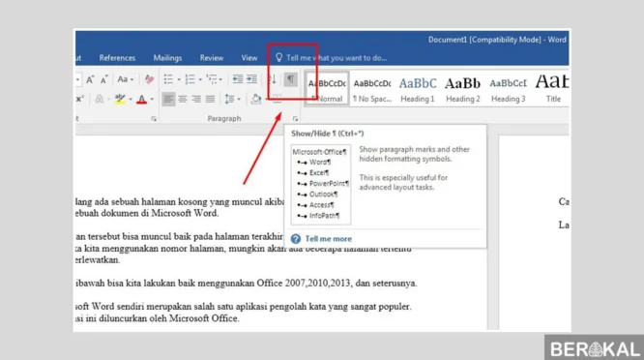Click the Tell me more help link
The width and height of the screenshot is (644, 360).
click(x=329, y=239)
